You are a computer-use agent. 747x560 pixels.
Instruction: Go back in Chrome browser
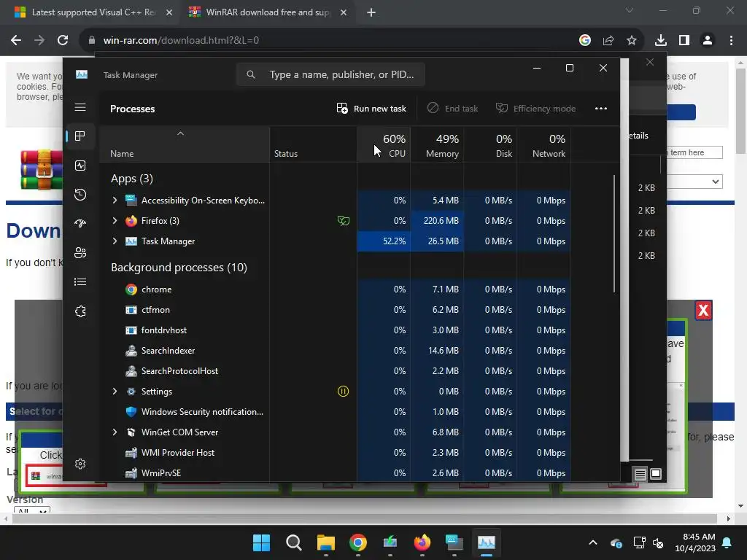(16, 41)
